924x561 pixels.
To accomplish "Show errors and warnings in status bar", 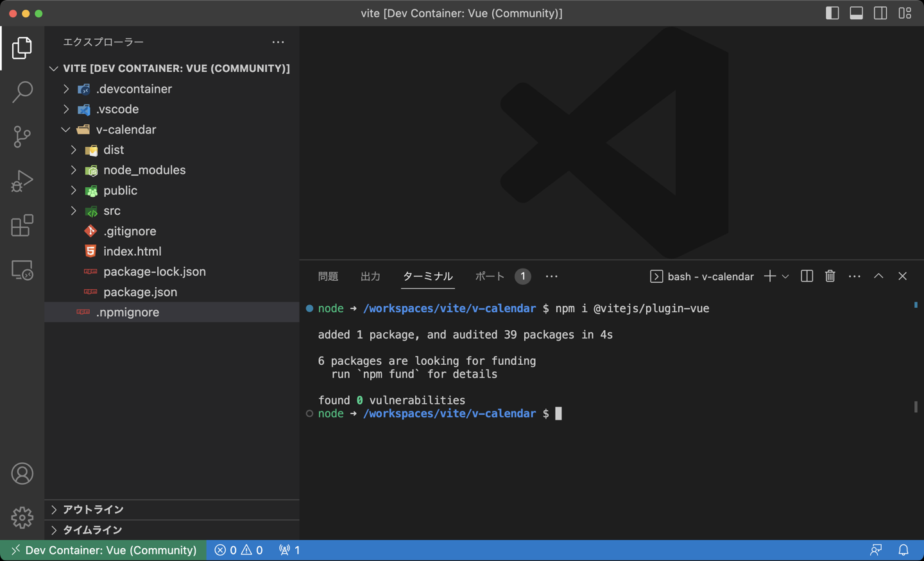I will (239, 550).
